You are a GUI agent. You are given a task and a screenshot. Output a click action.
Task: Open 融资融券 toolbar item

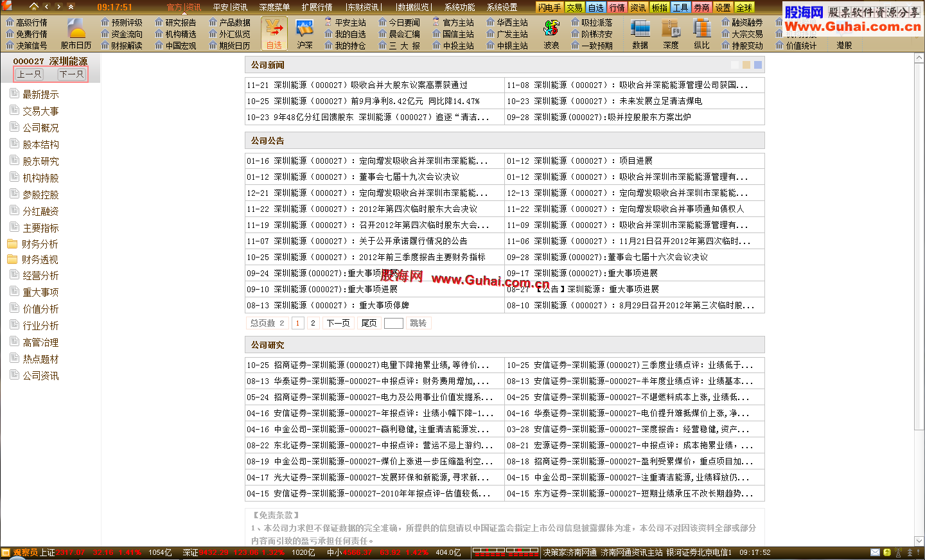(742, 22)
